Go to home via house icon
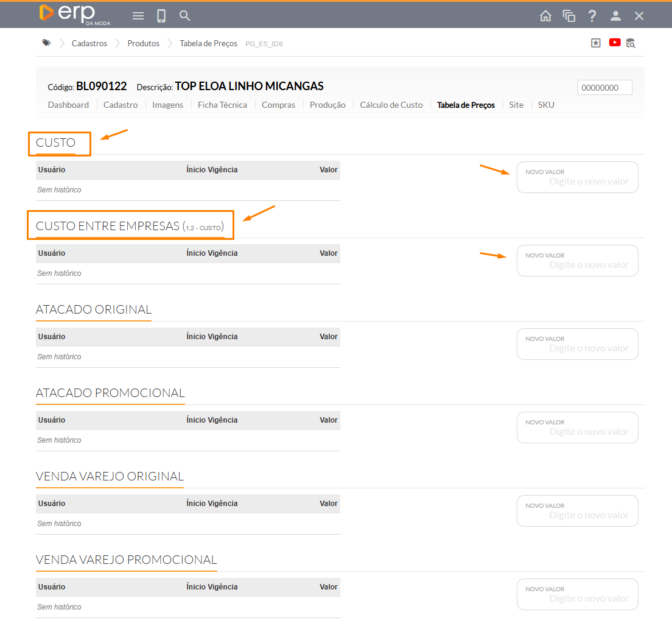The image size is (672, 626). [545, 16]
